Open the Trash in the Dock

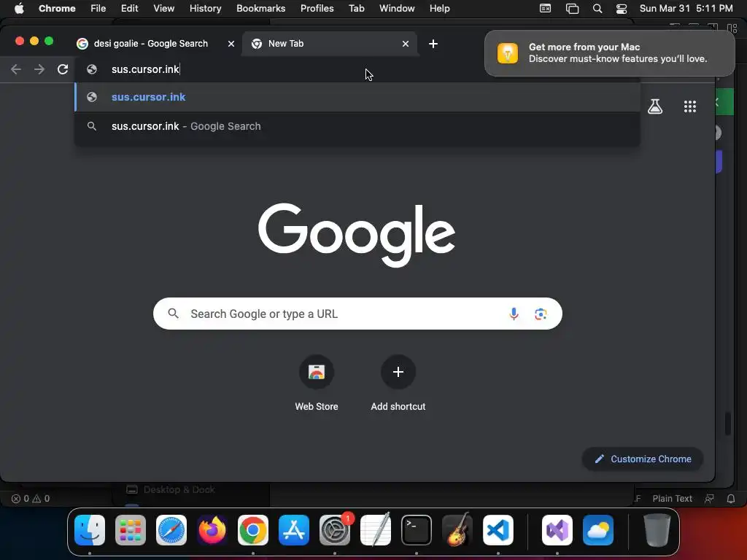[657, 530]
